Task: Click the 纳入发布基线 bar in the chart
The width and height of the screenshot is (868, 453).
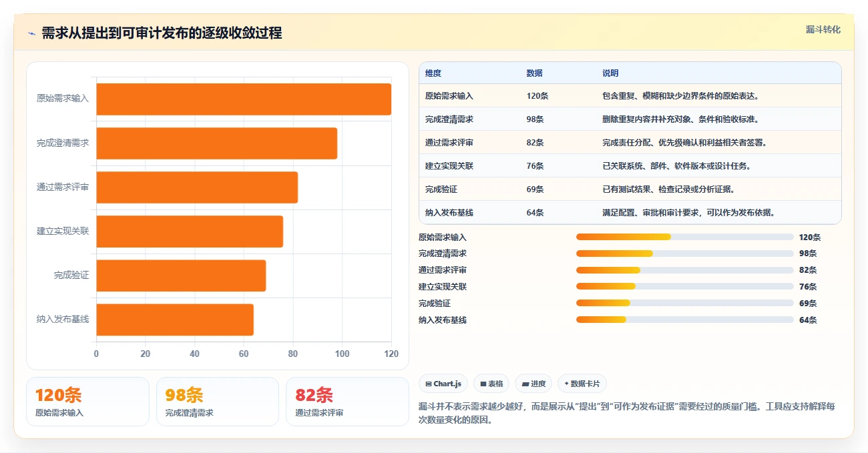Action: point(175,320)
